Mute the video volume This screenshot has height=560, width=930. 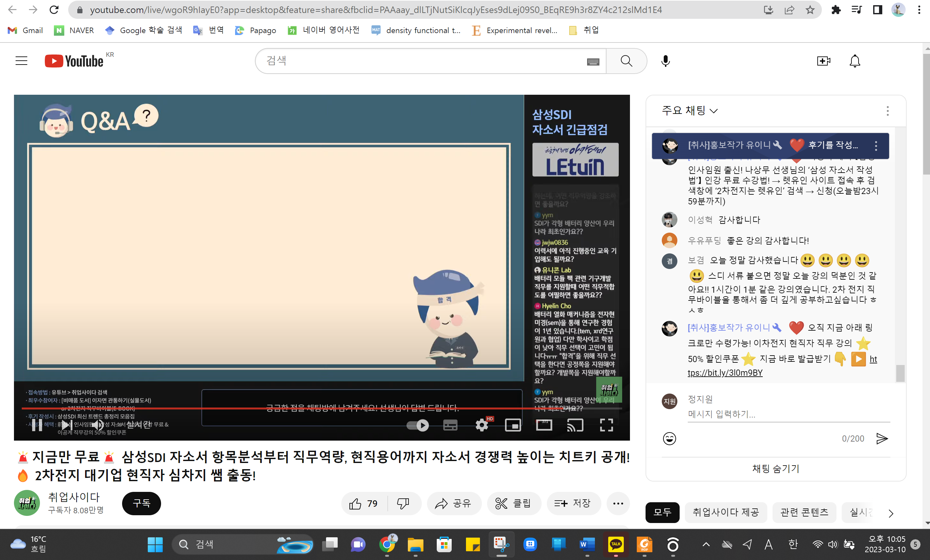(97, 425)
